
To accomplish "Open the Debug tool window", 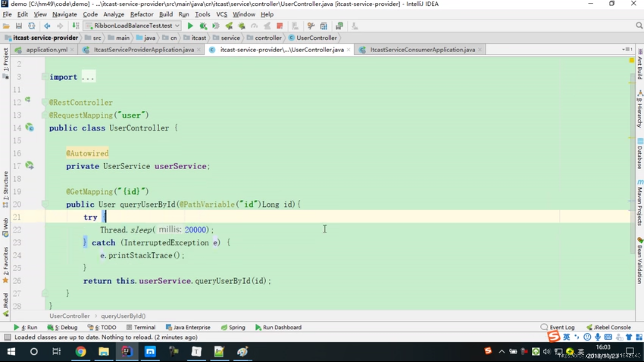I will 62,327.
